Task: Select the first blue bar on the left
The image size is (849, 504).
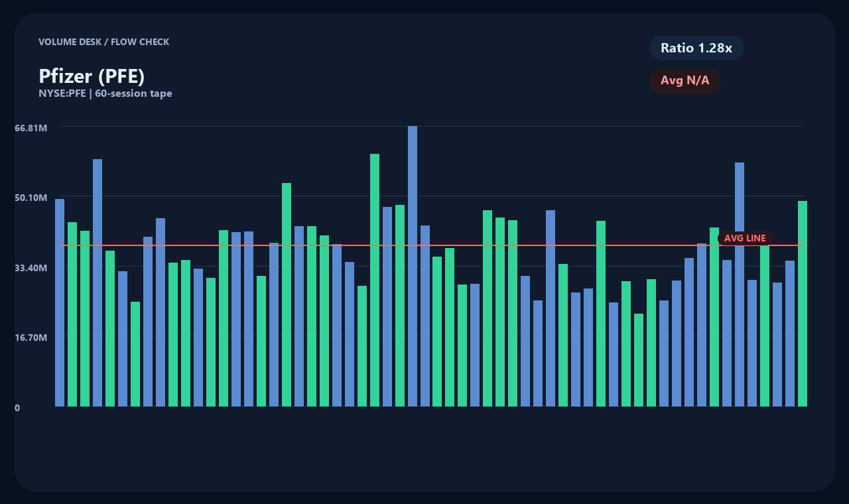Action: (60, 302)
